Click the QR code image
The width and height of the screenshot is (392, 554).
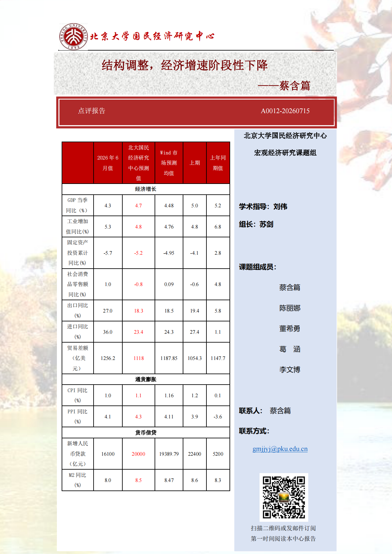[x=284, y=497]
